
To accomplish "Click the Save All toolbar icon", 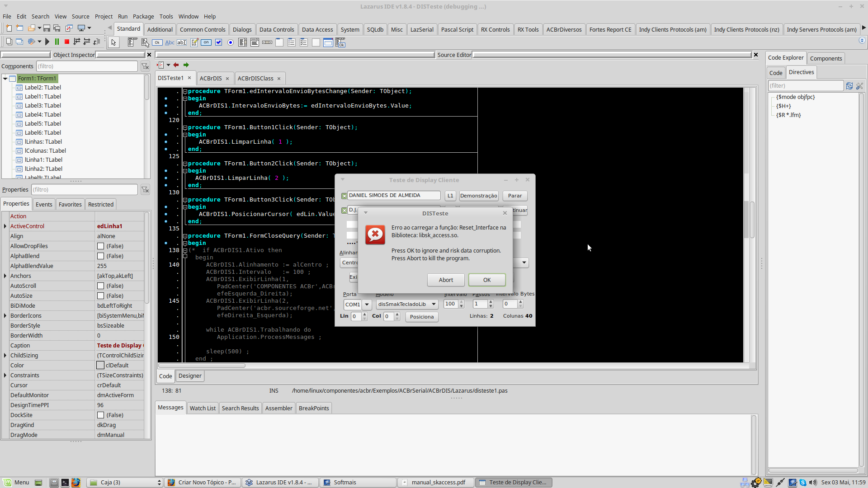I will [57, 28].
